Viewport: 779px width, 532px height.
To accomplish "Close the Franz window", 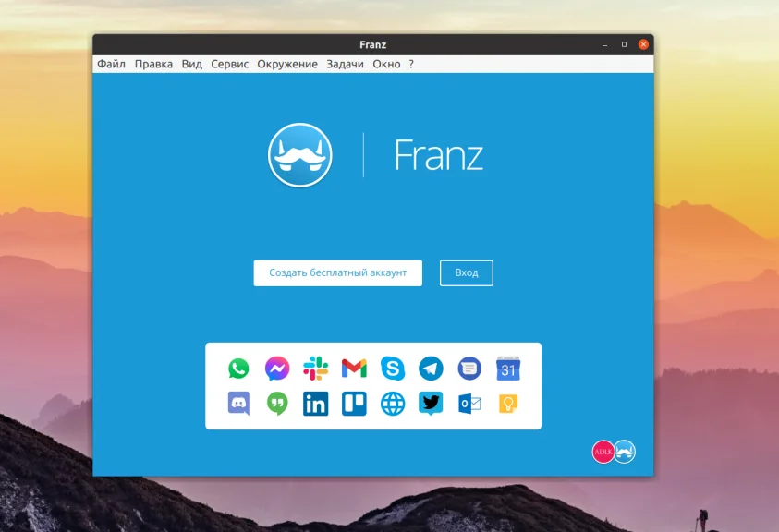I will tap(643, 44).
